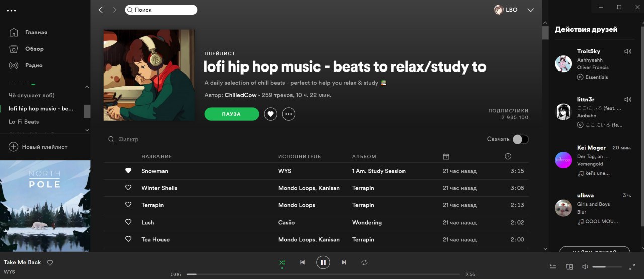Open the play queue icon

click(x=553, y=267)
